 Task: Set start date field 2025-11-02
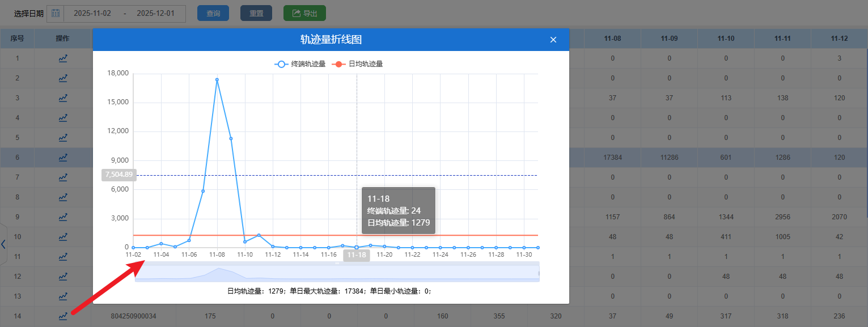92,14
